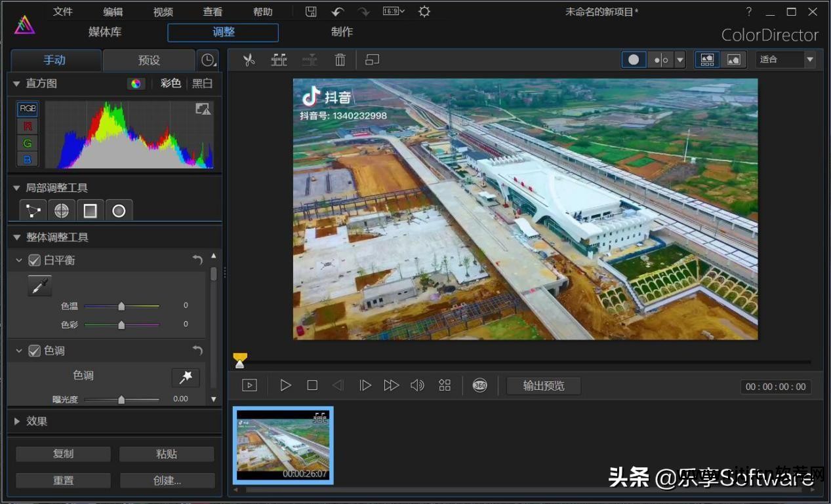Click the 色温 slider handle
Viewport: 831px width, 504px height.
click(121, 306)
